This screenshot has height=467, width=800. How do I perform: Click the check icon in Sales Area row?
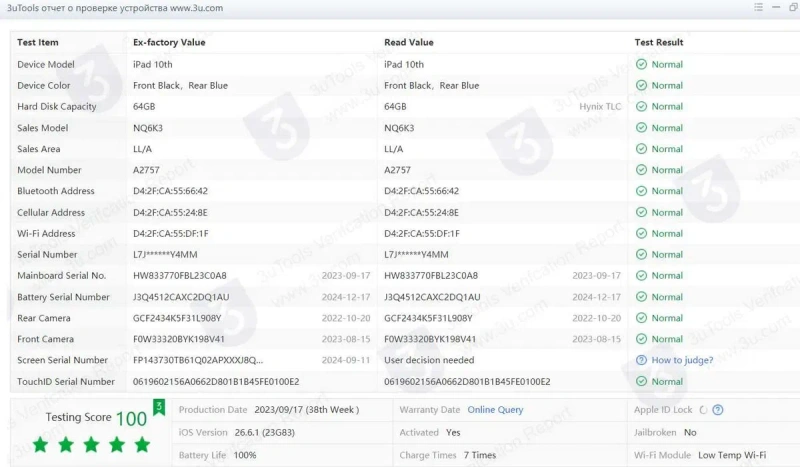pyautogui.click(x=641, y=149)
